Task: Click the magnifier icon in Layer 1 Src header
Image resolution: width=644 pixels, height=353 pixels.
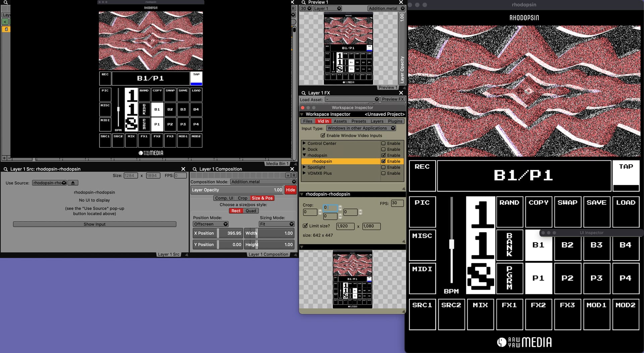Action: point(6,169)
